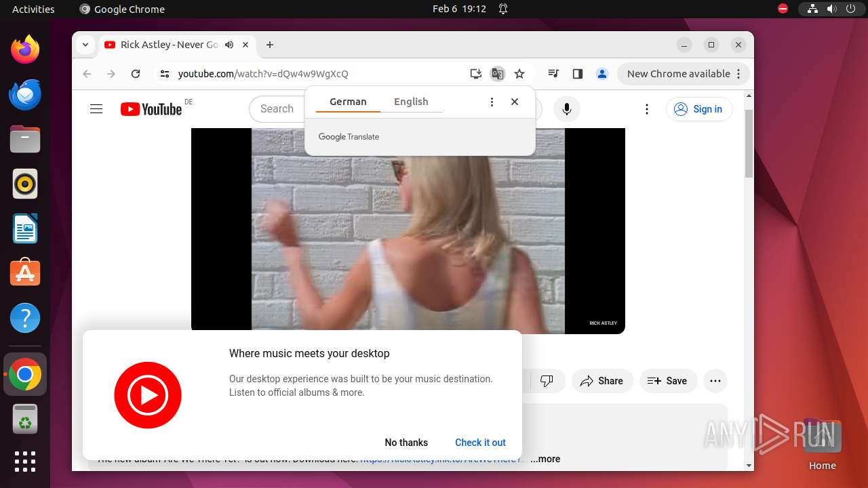Click the YouTube Music promo logo
Image resolution: width=868 pixels, height=488 pixels.
tap(148, 395)
